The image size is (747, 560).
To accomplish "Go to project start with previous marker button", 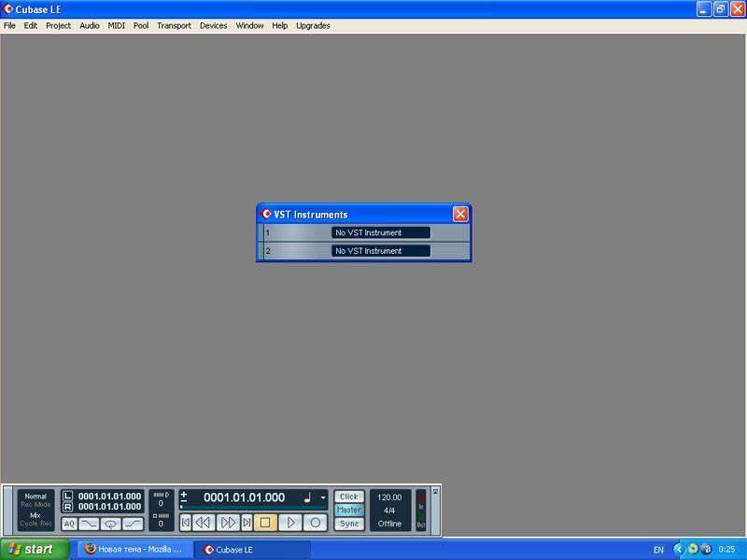I will (186, 523).
